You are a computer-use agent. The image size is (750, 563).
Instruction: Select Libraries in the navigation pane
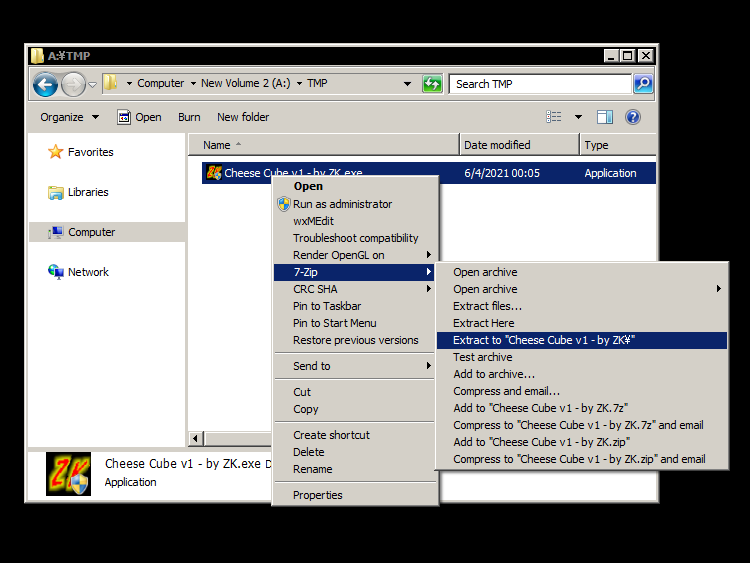[x=78, y=192]
